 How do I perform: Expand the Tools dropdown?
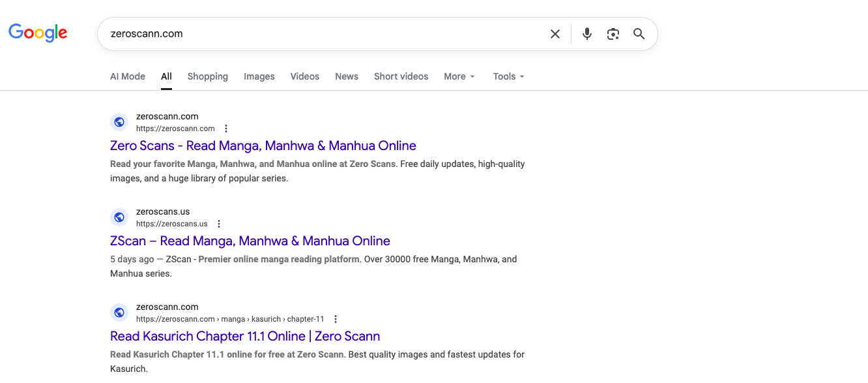pos(508,76)
